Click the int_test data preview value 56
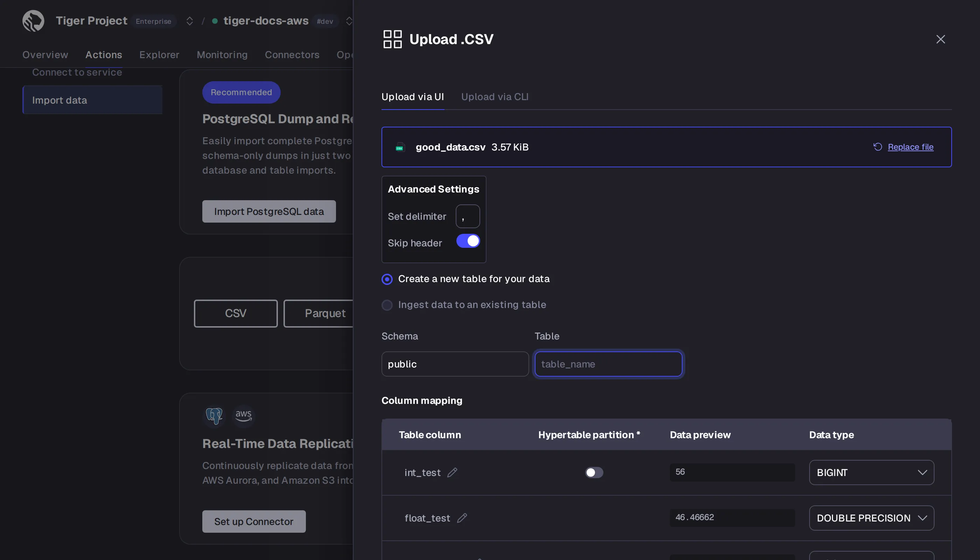980x560 pixels. (732, 472)
